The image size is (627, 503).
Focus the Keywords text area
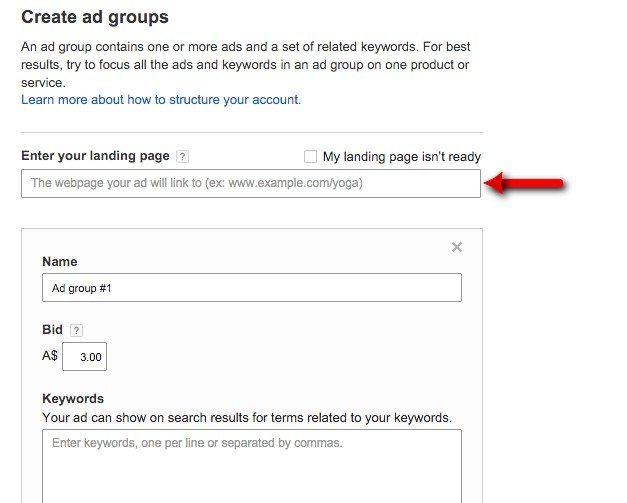click(252, 466)
